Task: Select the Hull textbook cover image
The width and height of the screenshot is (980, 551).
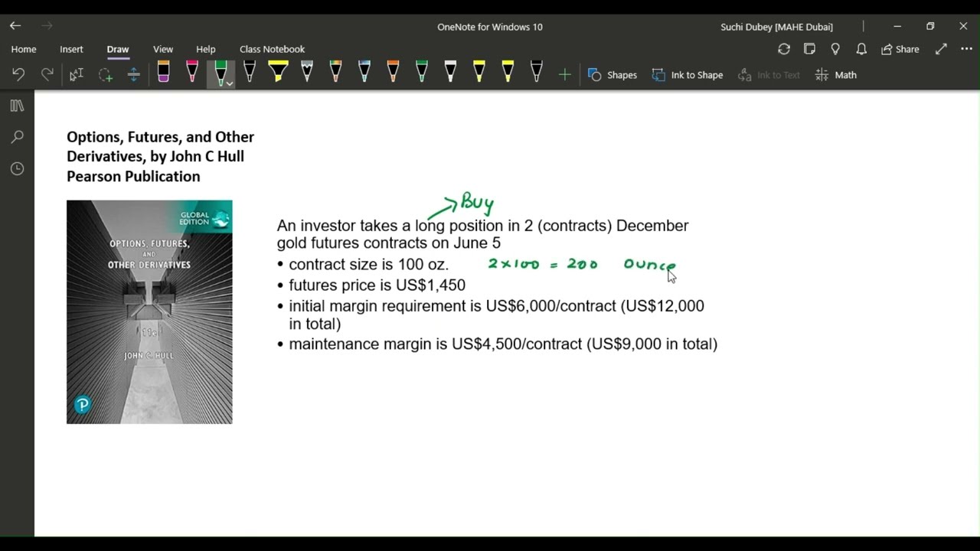Action: click(149, 312)
